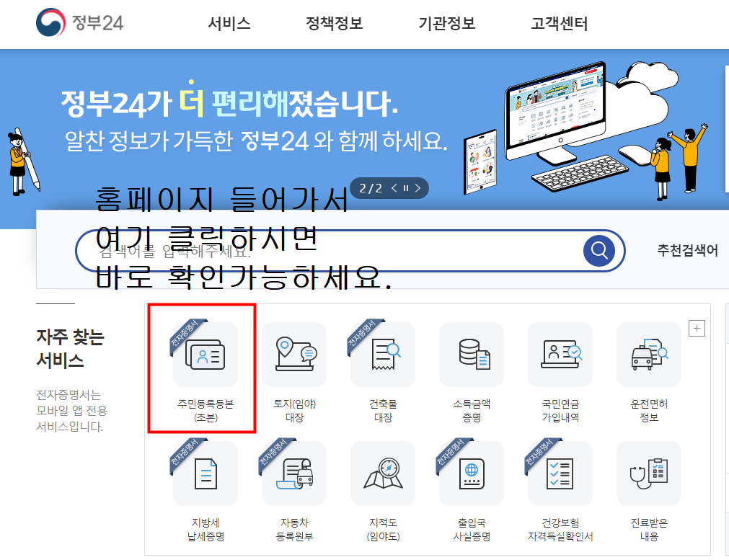Open the 출입국 사실증명 passport icon

pyautogui.click(x=472, y=474)
